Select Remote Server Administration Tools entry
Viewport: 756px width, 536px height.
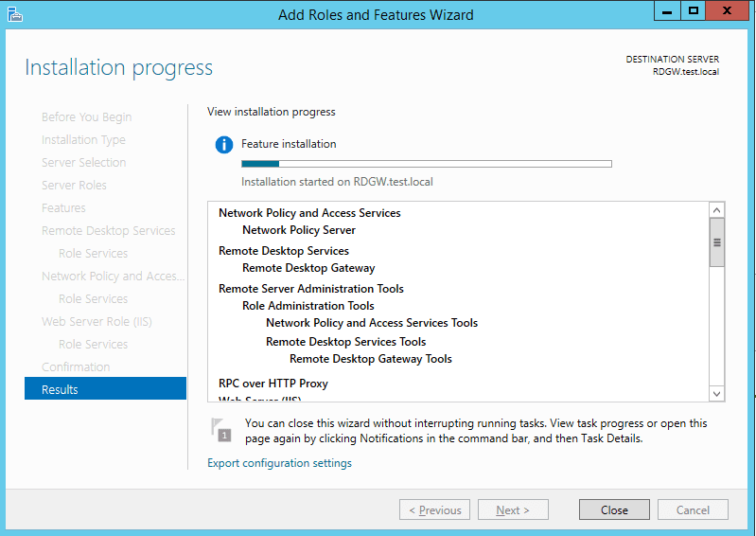[311, 289]
